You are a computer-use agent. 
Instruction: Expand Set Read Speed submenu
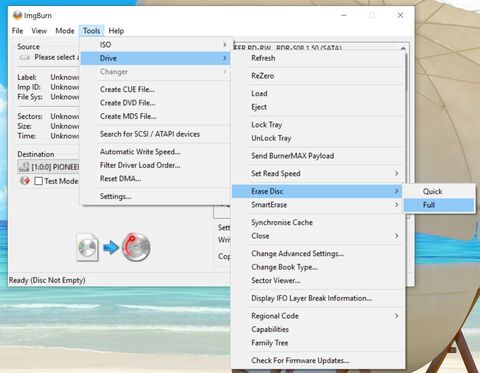318,173
